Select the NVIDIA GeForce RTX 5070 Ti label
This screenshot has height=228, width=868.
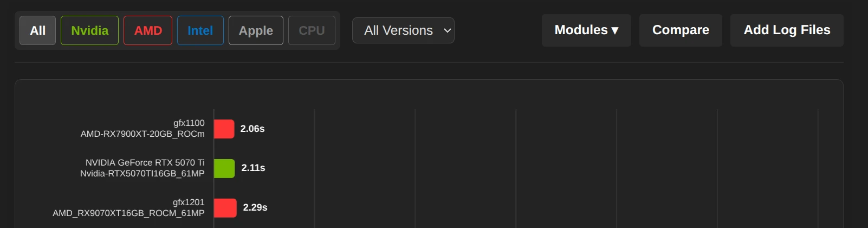point(145,163)
